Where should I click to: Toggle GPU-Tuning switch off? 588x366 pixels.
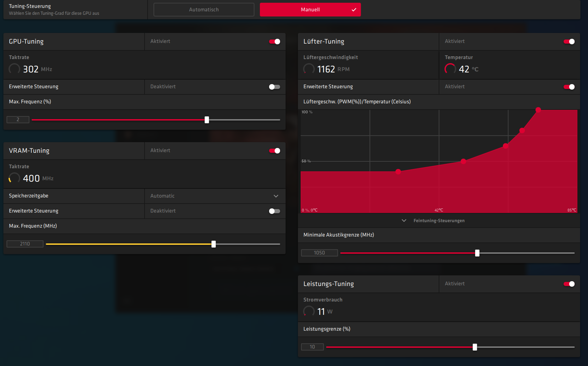(275, 42)
